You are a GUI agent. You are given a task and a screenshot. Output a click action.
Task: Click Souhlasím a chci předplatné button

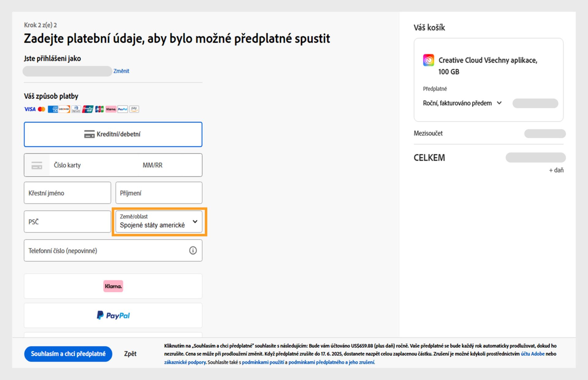point(68,354)
